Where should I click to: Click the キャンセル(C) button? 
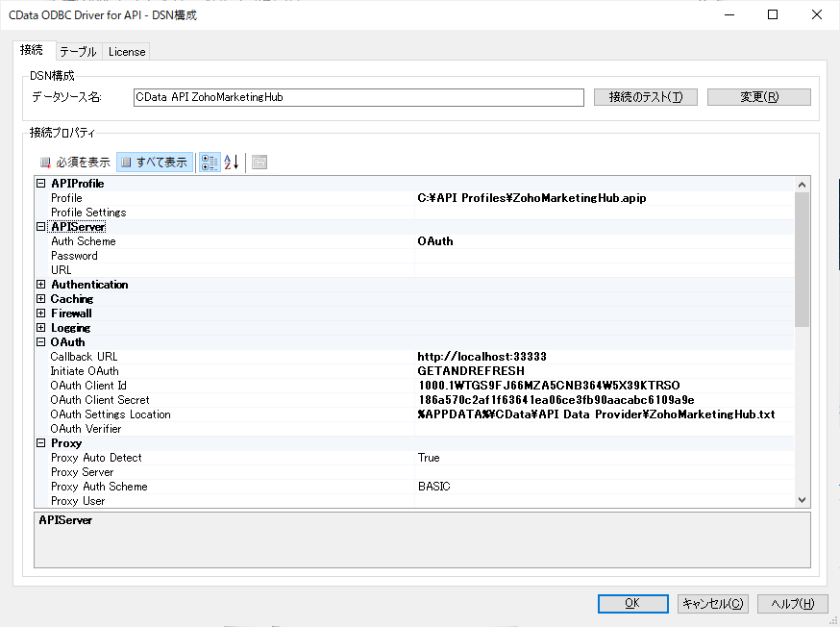click(x=712, y=603)
